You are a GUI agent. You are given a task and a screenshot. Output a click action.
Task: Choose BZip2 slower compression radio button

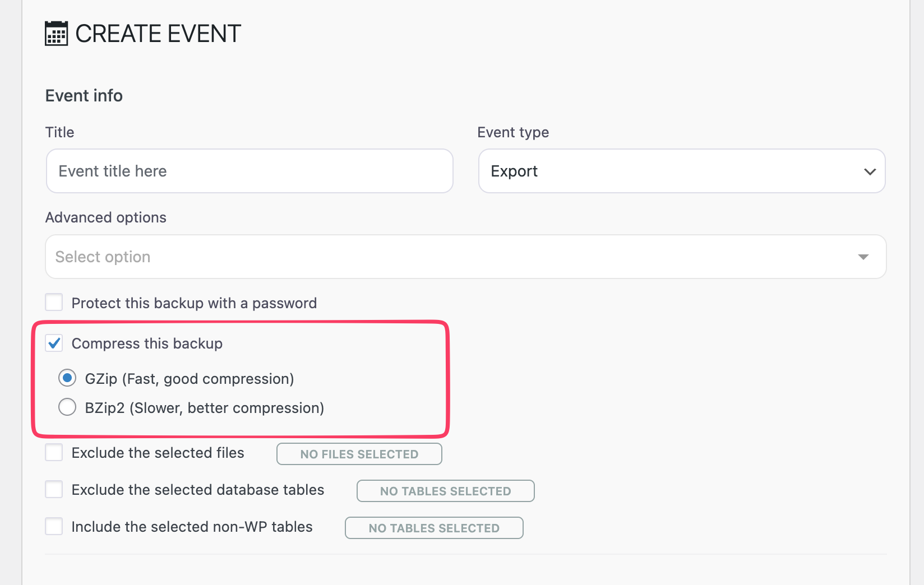coord(67,407)
